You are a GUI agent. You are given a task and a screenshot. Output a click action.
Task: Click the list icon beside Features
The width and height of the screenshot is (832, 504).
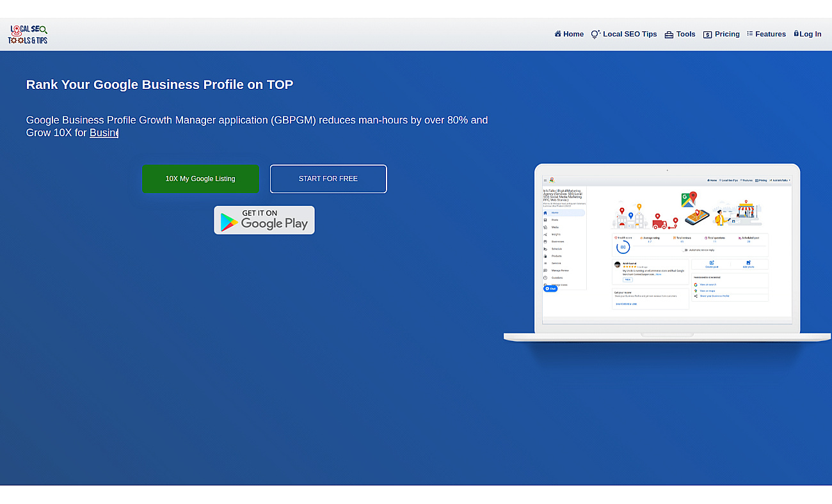750,33
